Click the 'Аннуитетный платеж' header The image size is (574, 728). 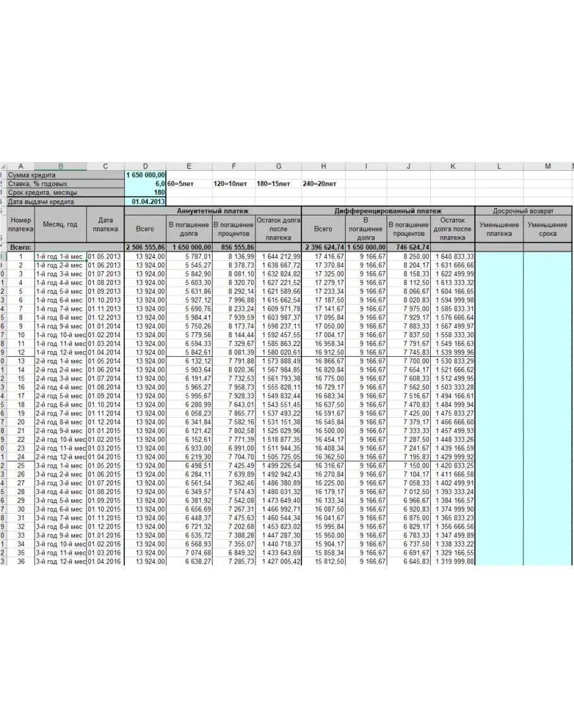pos(213,211)
